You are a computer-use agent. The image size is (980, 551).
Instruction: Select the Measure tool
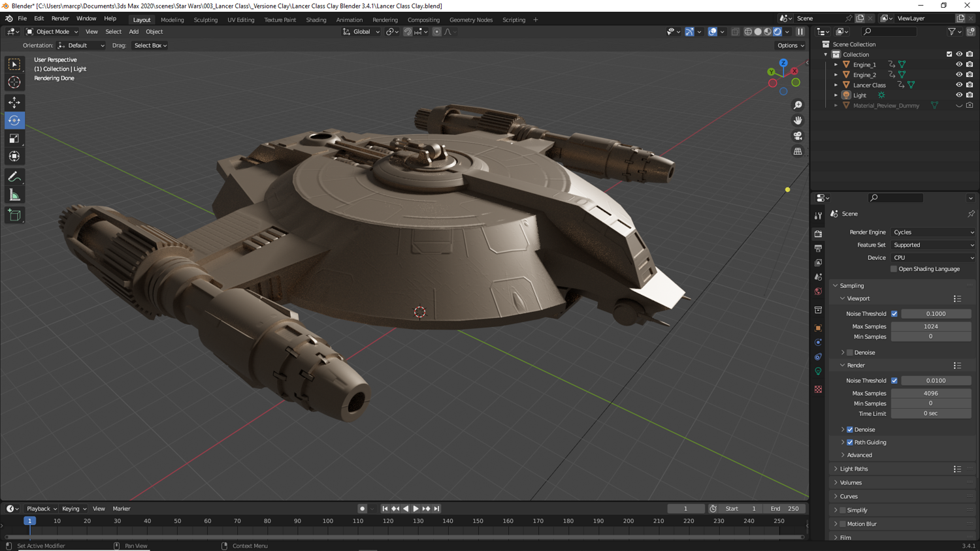point(14,195)
